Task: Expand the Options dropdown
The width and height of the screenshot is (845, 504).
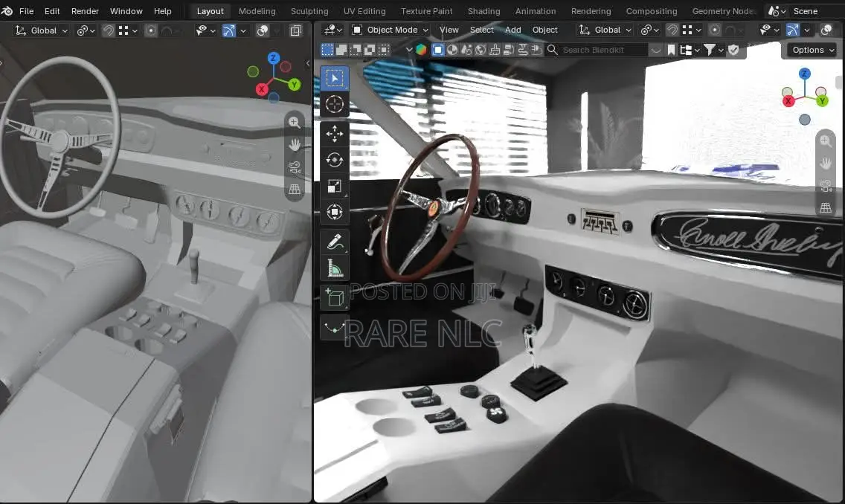Action: pos(813,50)
